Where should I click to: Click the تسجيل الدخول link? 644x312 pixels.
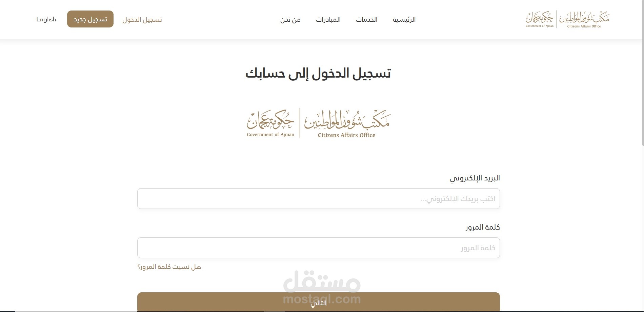[142, 20]
